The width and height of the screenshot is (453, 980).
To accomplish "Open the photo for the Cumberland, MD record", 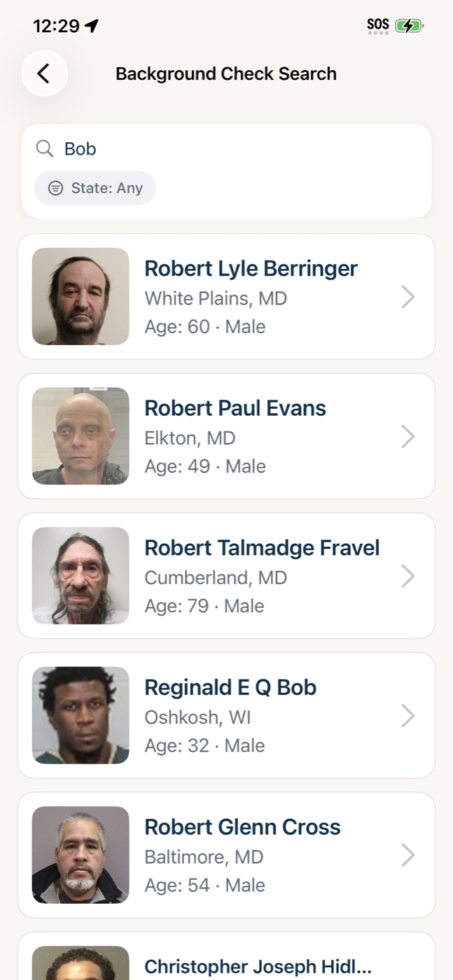I will point(81,575).
